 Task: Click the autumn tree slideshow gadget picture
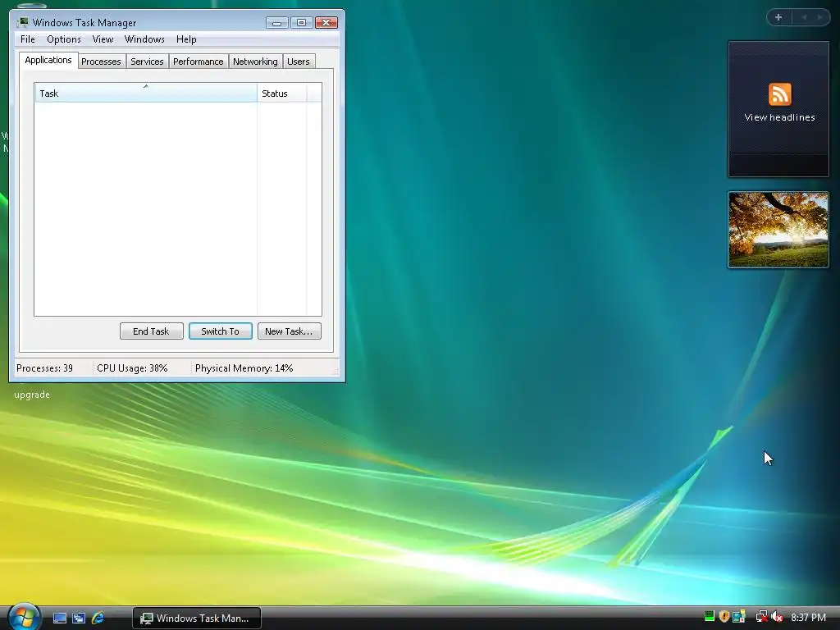tap(778, 230)
